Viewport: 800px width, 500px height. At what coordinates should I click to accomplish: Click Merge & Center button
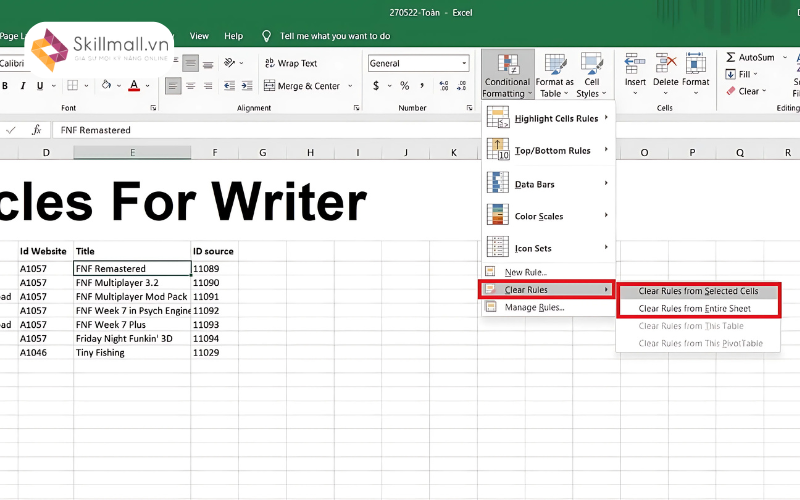pyautogui.click(x=302, y=86)
